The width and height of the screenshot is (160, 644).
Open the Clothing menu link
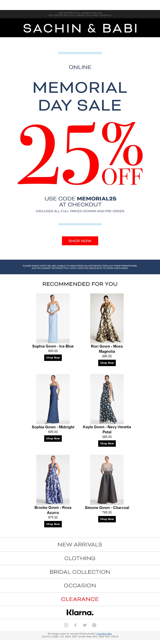tap(80, 558)
